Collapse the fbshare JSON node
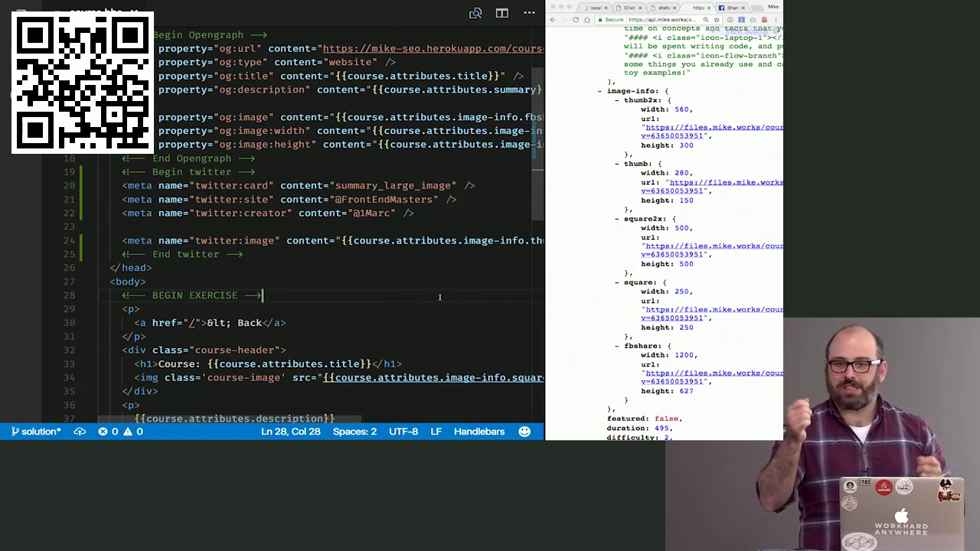The width and height of the screenshot is (980, 551). click(x=617, y=346)
